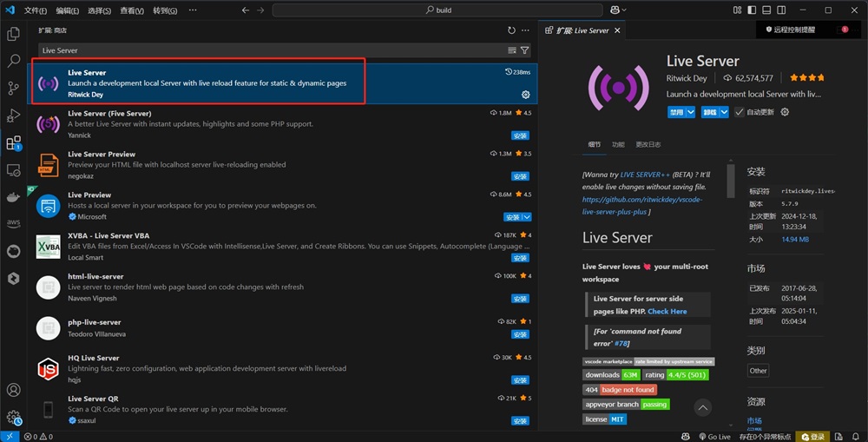Image resolution: width=868 pixels, height=442 pixels.
Task: Install the Live Server (Five Server) extension
Action: [519, 135]
